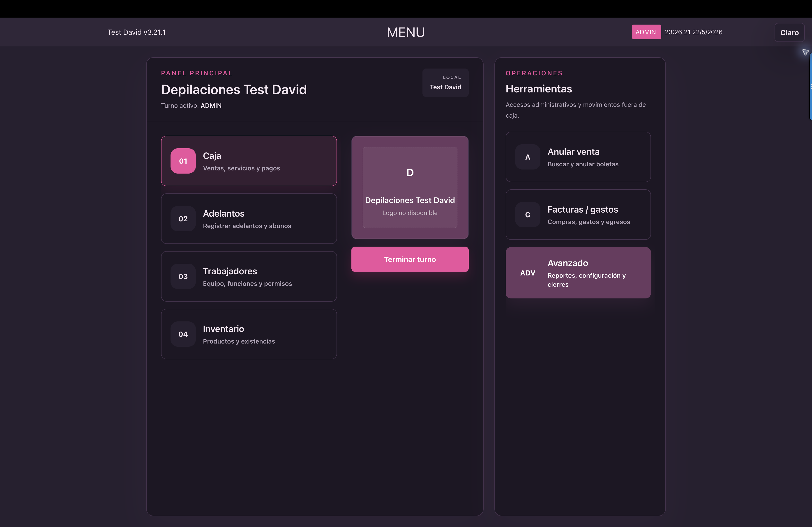Click 'Buscar y anular boletas' subtitle
Image resolution: width=812 pixels, height=527 pixels.
[x=583, y=164]
